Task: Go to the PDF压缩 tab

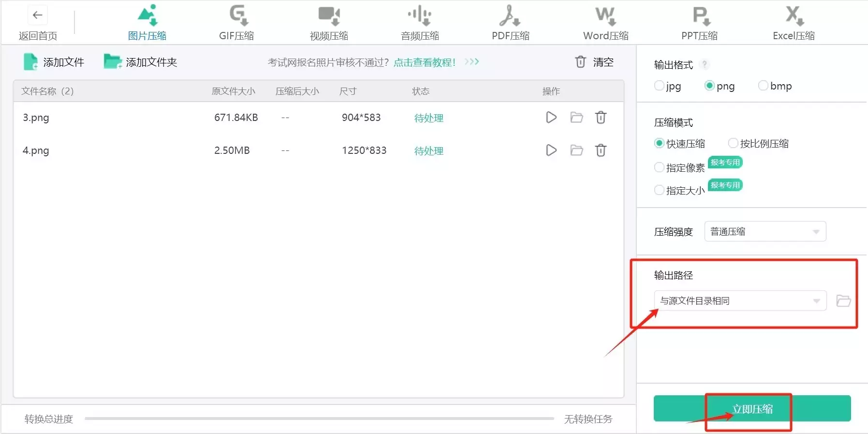Action: click(x=510, y=23)
